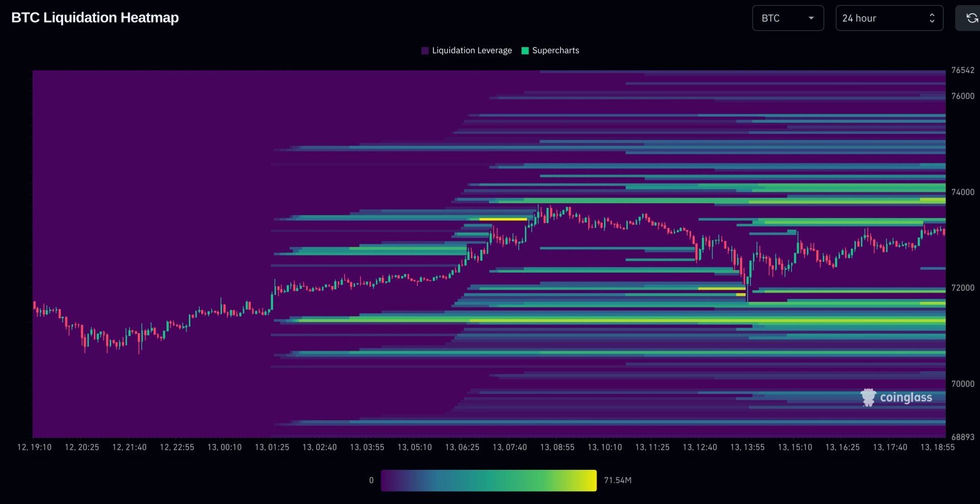
Task: Click the 13, 07:40 time axis label
Action: pyautogui.click(x=509, y=447)
